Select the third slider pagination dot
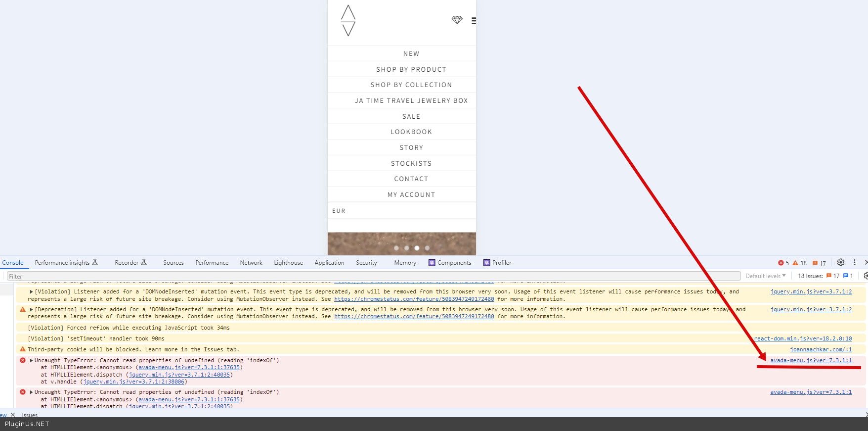This screenshot has width=868, height=431. [417, 248]
